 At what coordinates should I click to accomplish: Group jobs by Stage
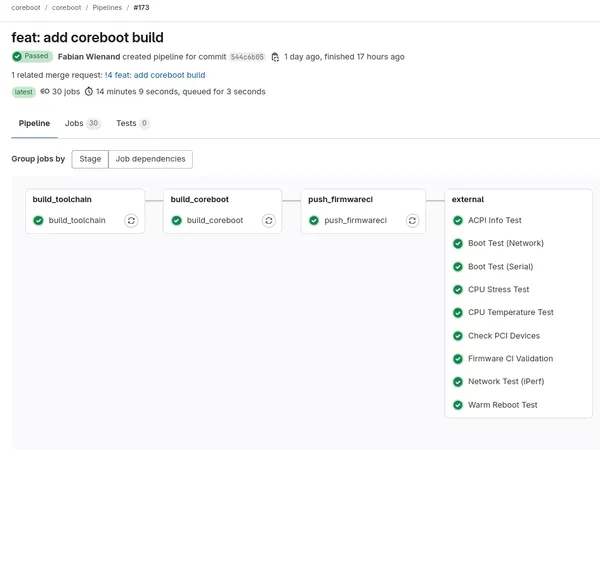[x=90, y=159]
